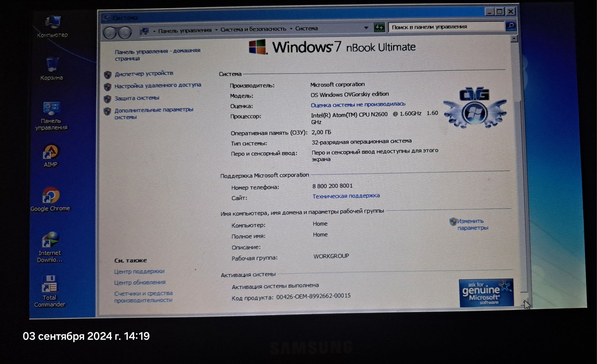
Task: Select Система breadcrumb item
Action: [306, 28]
